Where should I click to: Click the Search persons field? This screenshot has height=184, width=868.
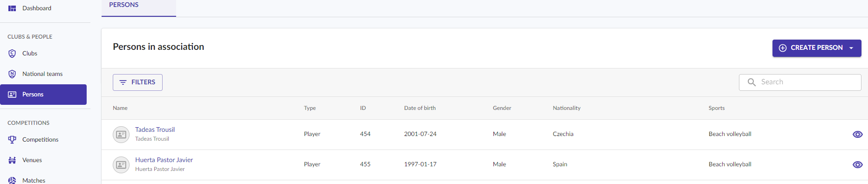click(x=800, y=82)
